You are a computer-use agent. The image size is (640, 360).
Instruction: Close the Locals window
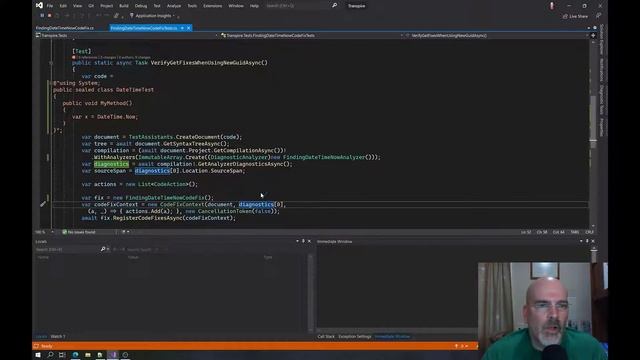309,241
